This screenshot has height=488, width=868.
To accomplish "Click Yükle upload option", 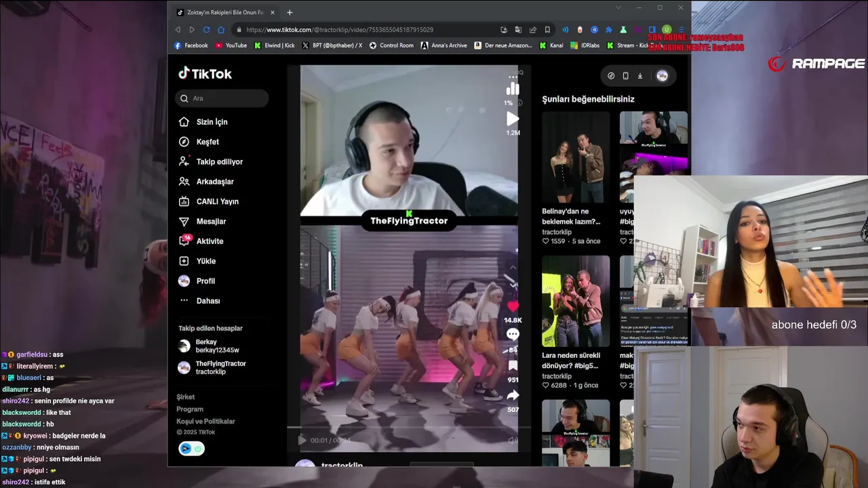I will tap(197, 261).
